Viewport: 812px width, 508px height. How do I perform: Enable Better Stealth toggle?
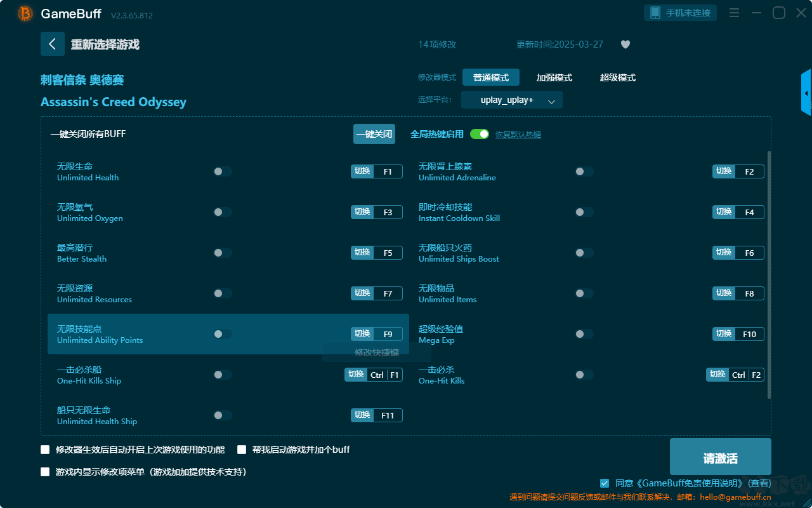click(x=223, y=253)
